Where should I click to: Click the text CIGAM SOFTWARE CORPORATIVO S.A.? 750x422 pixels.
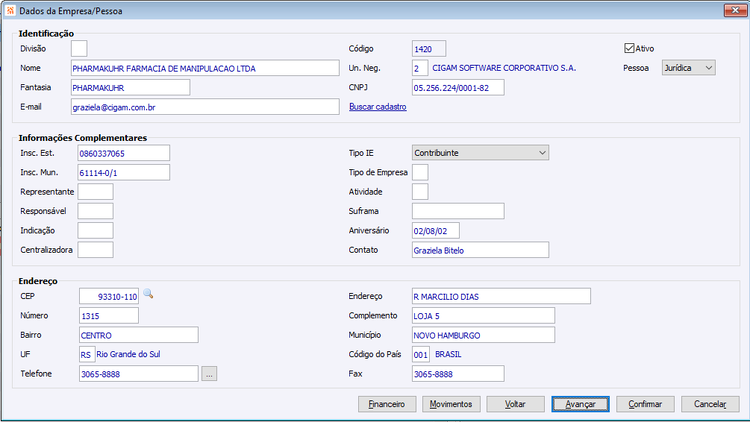pyautogui.click(x=504, y=68)
